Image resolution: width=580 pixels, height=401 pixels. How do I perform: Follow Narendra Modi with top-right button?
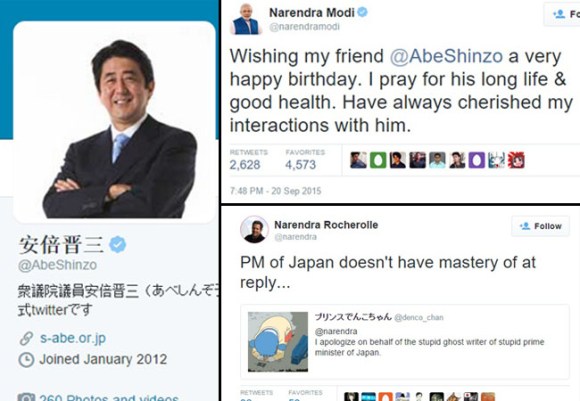562,14
